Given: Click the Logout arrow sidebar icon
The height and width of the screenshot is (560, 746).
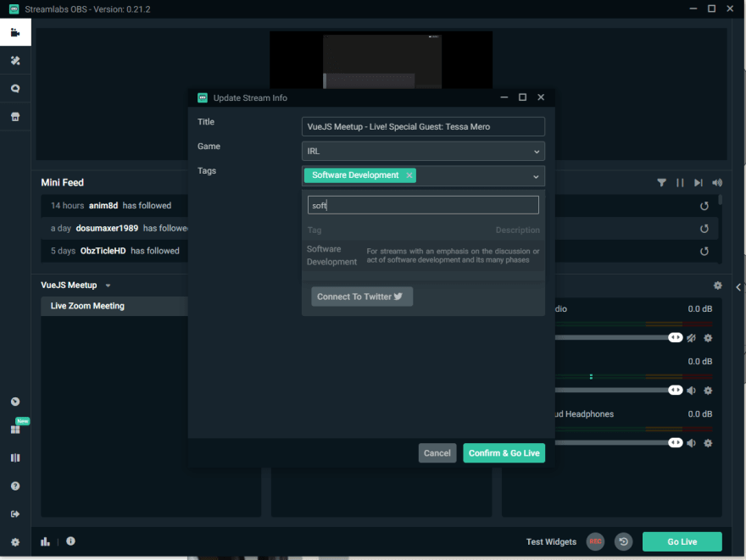Looking at the screenshot, I should (15, 514).
